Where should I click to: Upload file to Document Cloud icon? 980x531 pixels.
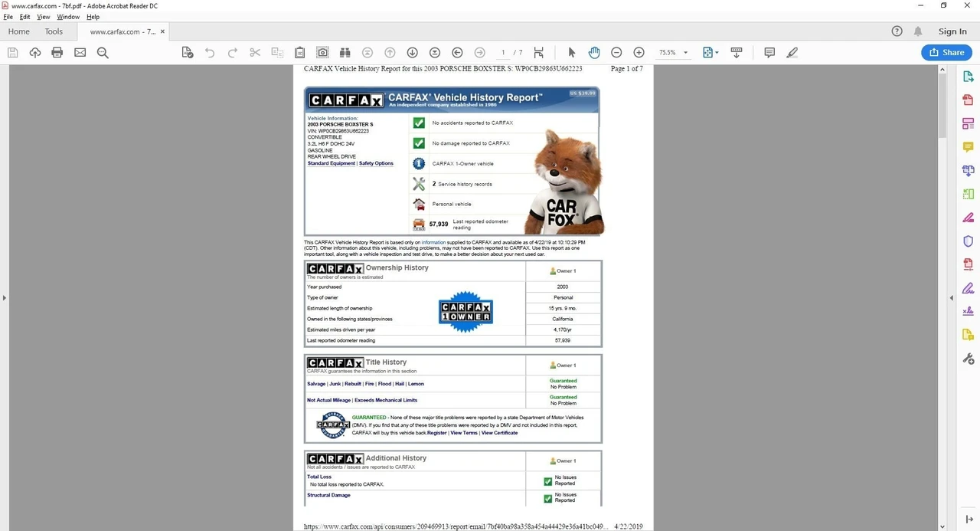(34, 53)
